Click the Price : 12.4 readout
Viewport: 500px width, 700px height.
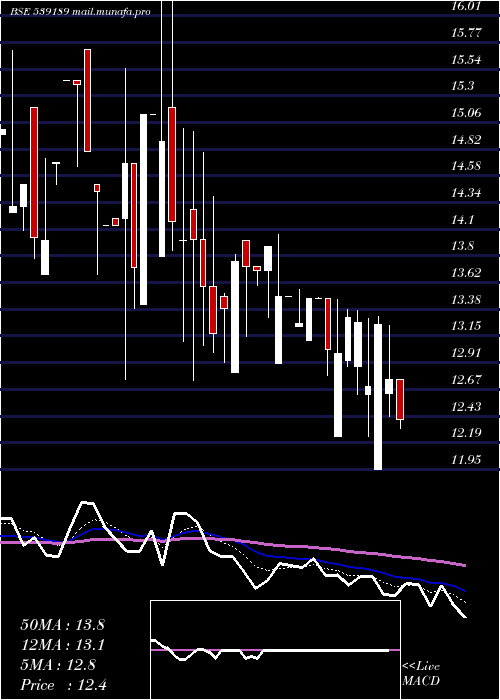64,684
